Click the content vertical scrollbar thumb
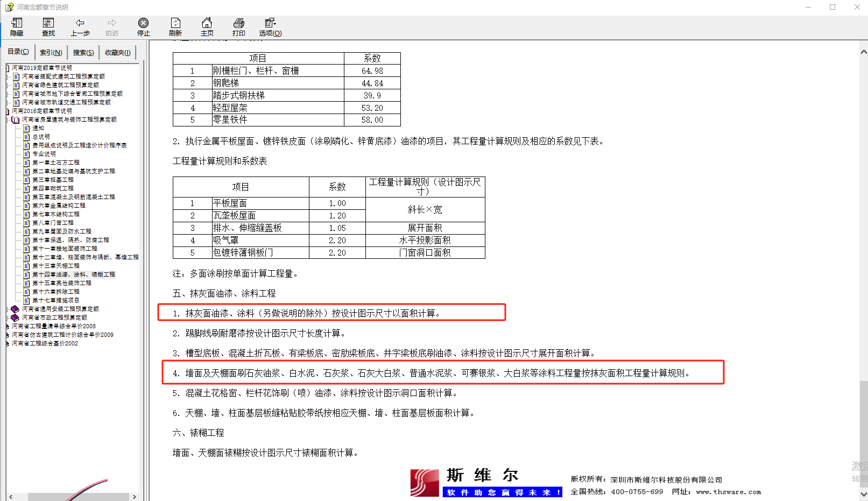Screen dimensions: 868x501 click(863, 434)
